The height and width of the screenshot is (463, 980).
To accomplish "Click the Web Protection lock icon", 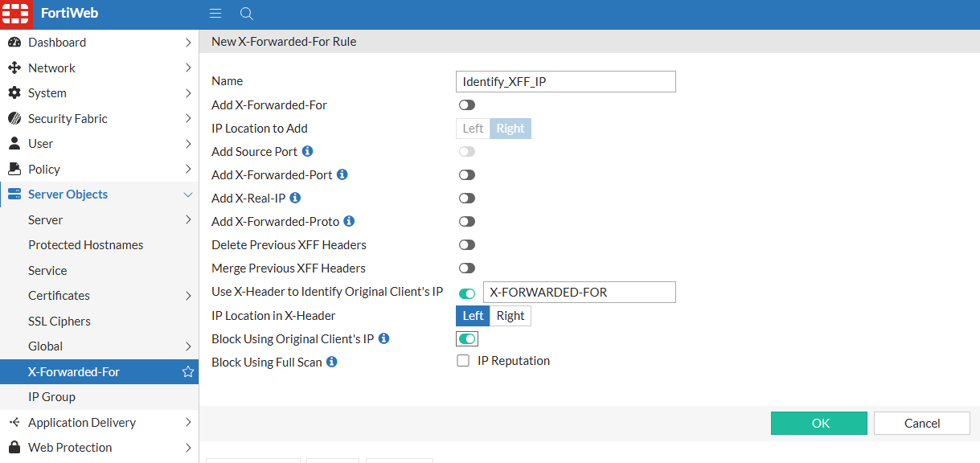I will (14, 447).
